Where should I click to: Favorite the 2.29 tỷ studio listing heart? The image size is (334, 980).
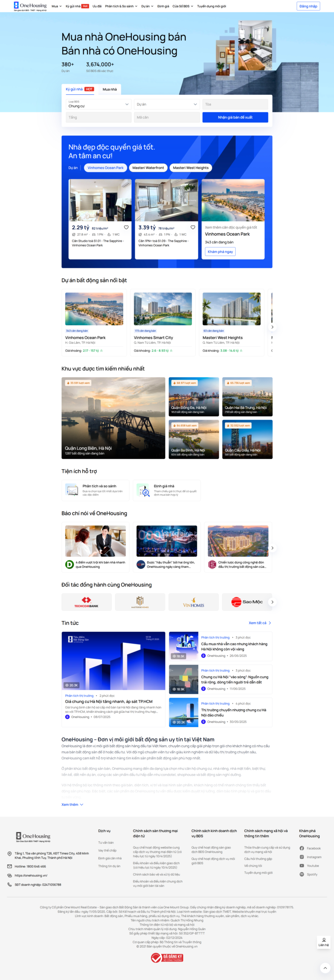pos(126,227)
